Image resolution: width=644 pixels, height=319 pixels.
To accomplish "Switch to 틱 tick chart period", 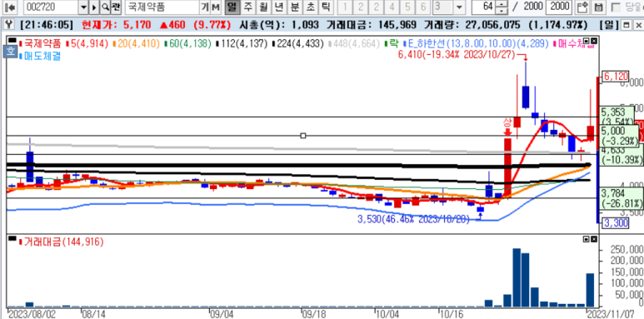I will pyautogui.click(x=325, y=7).
